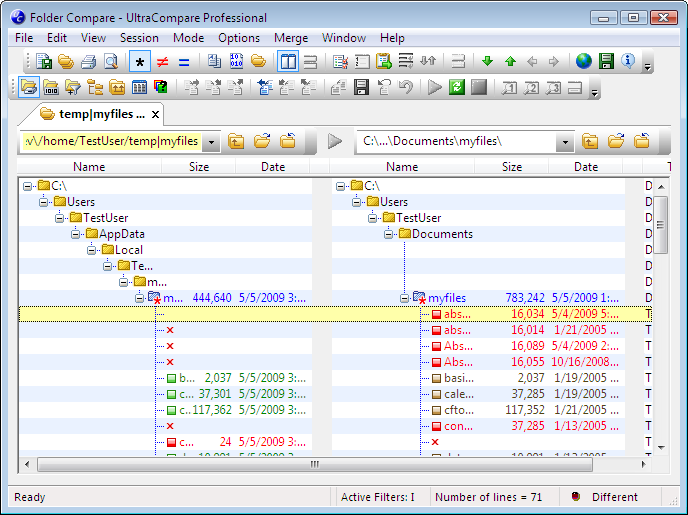Click the blue info bubble icon
688x515 pixels.
click(x=628, y=61)
